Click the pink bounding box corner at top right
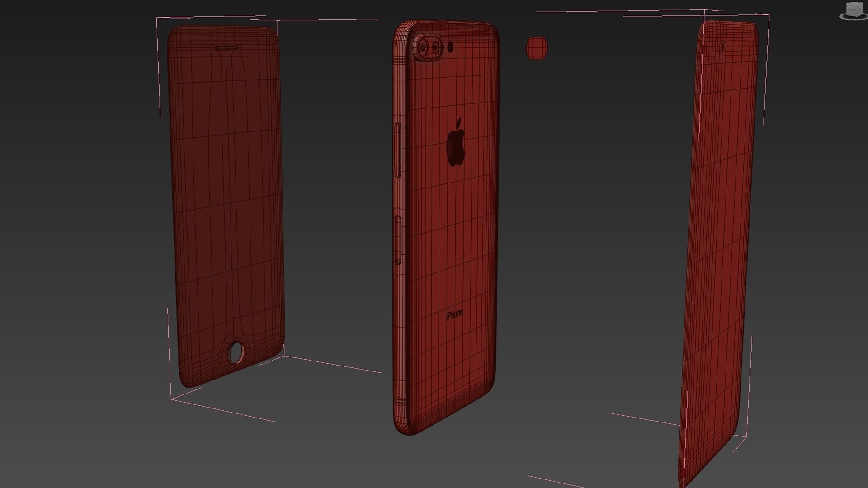The width and height of the screenshot is (868, 488). point(768,15)
